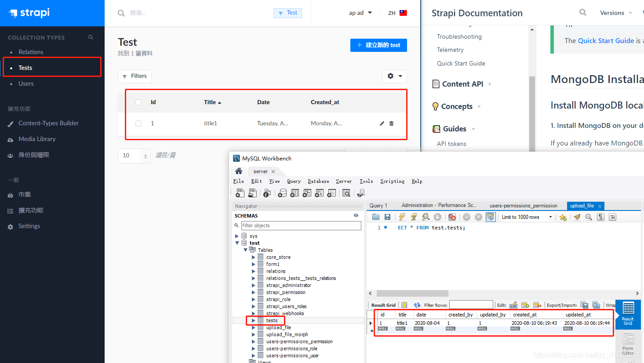Collapse the test schema node
644x363 pixels.
pos(237,243)
